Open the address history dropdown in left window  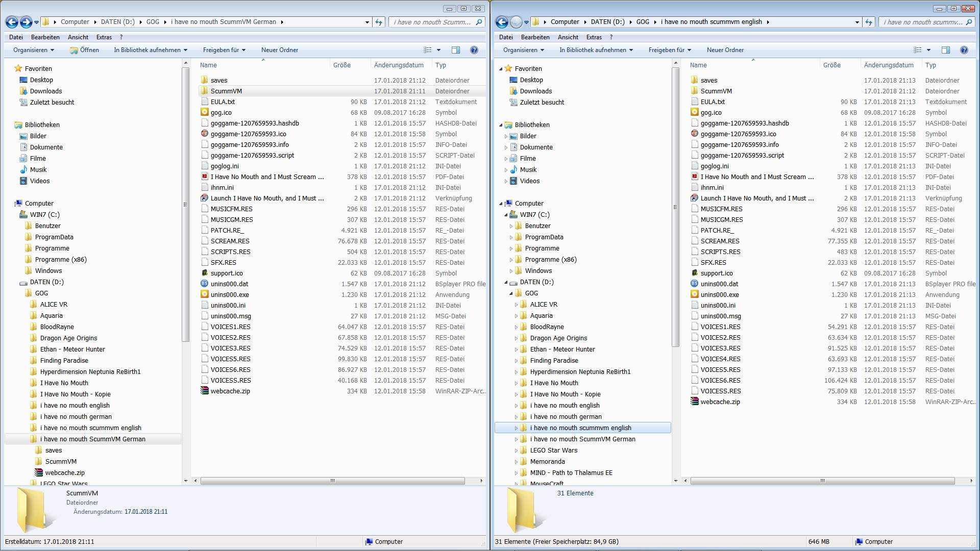click(367, 22)
